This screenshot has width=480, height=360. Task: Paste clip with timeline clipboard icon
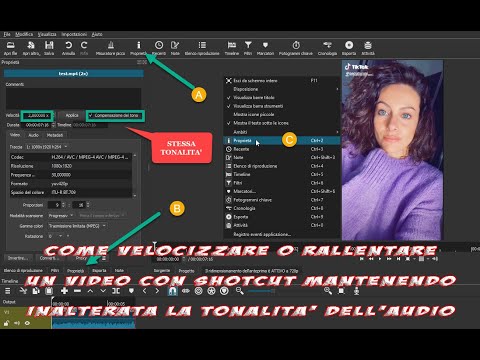coord(49,291)
